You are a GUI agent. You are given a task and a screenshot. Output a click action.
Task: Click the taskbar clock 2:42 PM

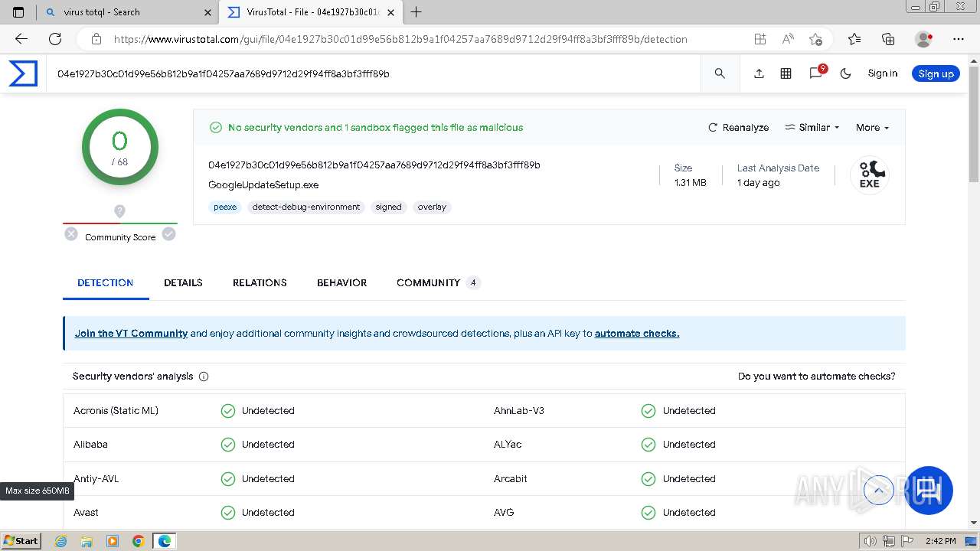(x=940, y=541)
